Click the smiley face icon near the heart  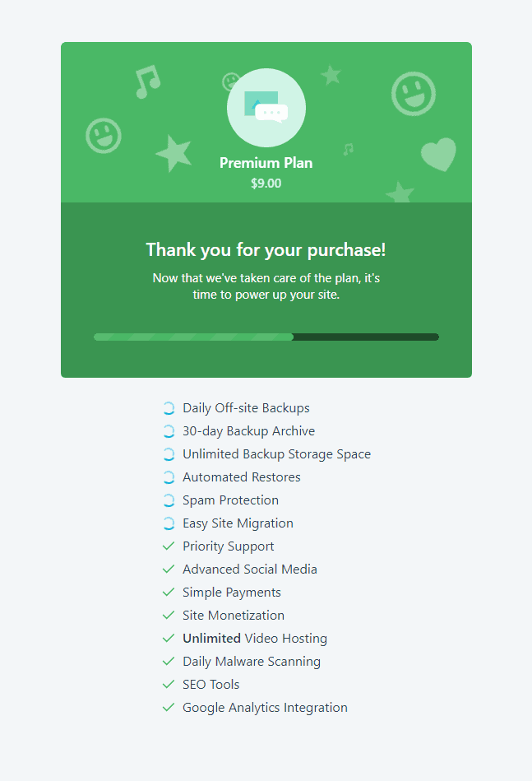(x=413, y=93)
